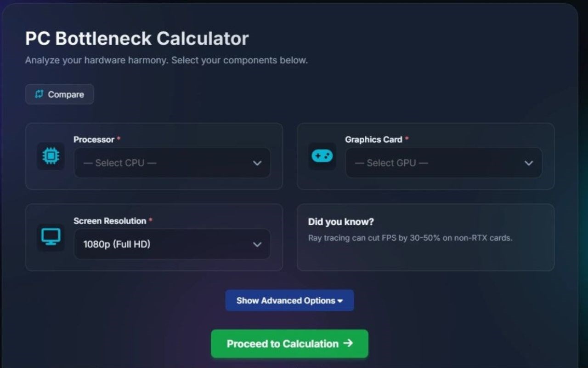Click the chevron in the Processor field

pos(257,163)
